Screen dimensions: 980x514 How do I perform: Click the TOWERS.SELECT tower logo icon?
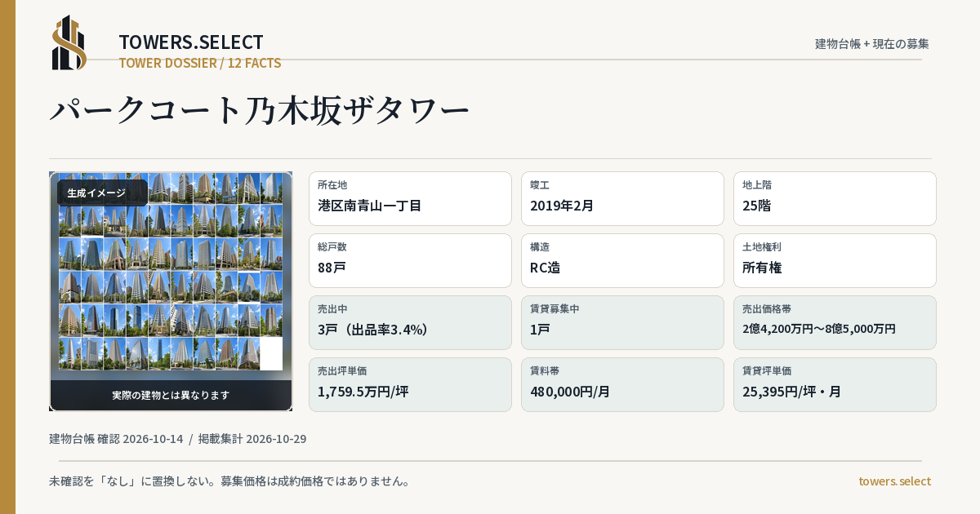[x=69, y=42]
